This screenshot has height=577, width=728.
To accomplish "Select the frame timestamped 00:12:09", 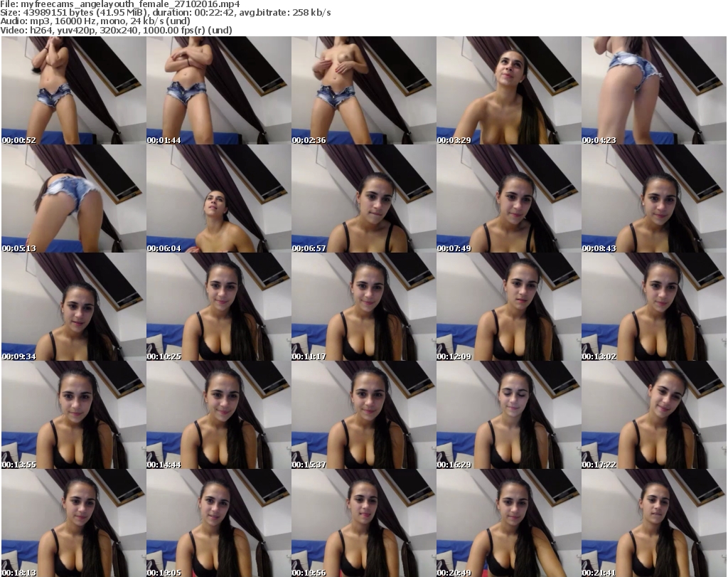I will click(x=508, y=307).
